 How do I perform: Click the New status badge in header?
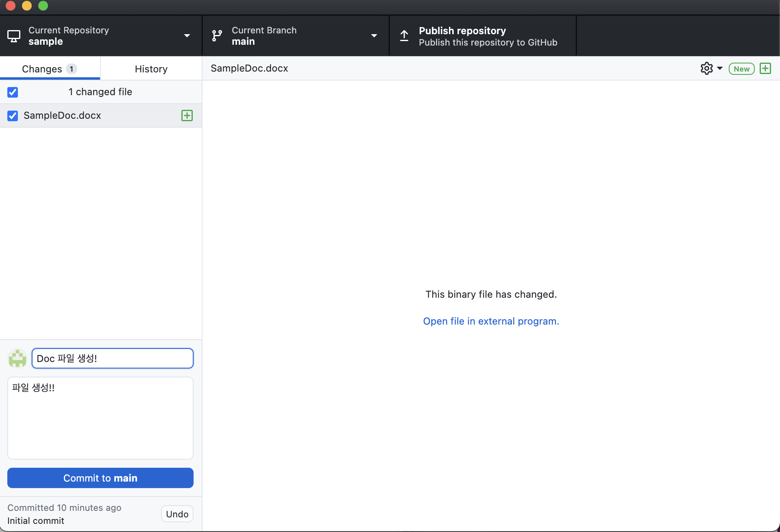(x=742, y=69)
